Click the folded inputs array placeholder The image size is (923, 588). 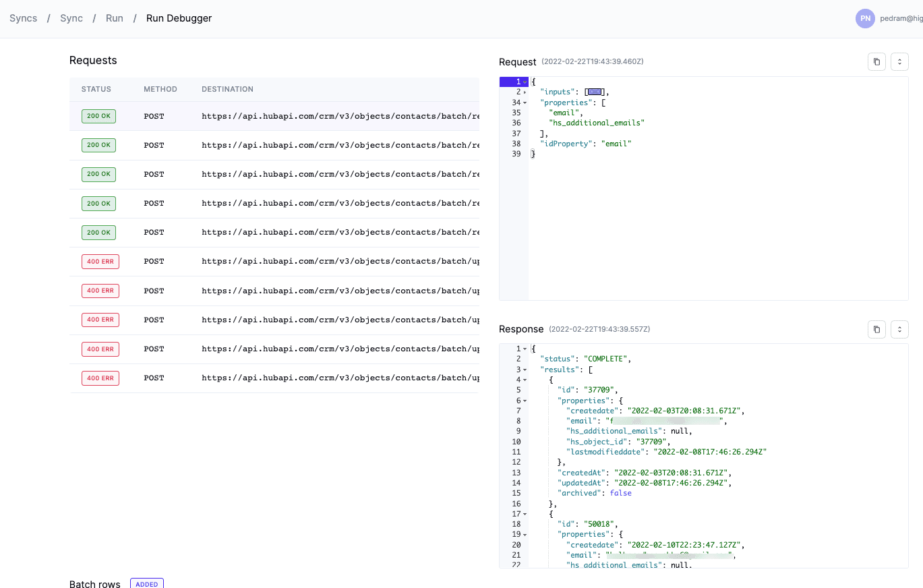594,92
